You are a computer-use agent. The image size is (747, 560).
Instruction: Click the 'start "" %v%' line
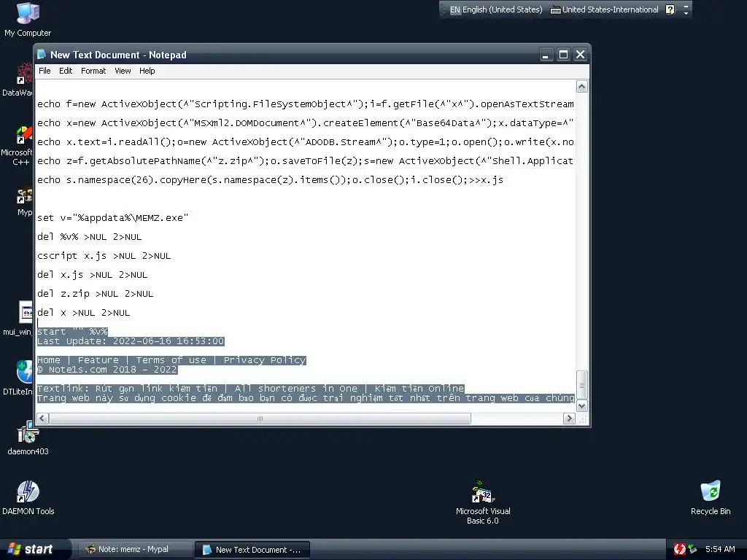pyautogui.click(x=72, y=332)
